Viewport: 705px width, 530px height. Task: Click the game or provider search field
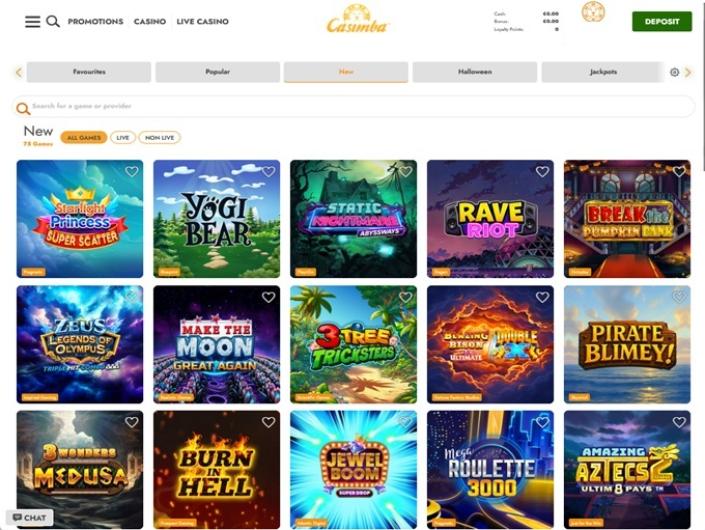click(353, 107)
